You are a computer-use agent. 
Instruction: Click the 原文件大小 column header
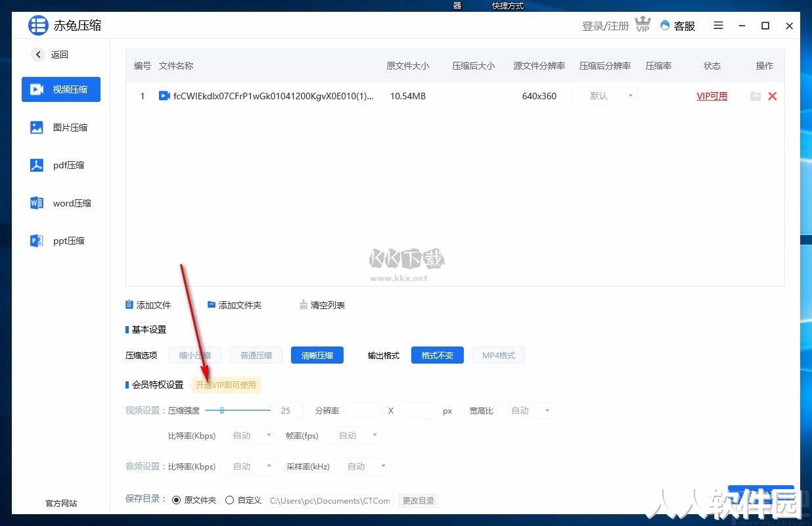(408, 66)
